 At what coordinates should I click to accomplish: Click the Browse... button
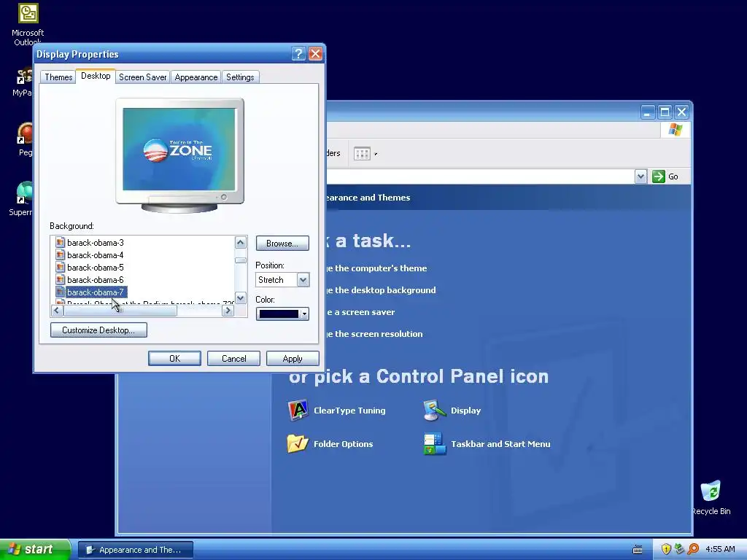click(282, 244)
